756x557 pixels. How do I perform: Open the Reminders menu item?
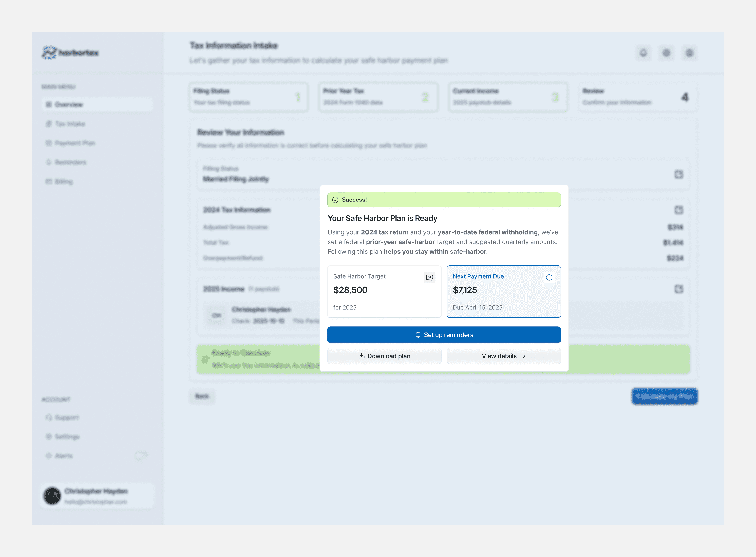(x=70, y=162)
